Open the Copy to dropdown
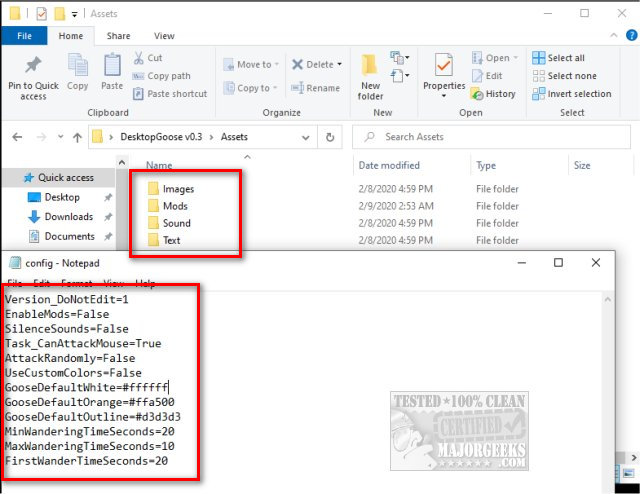The image size is (640, 494). 250,88
